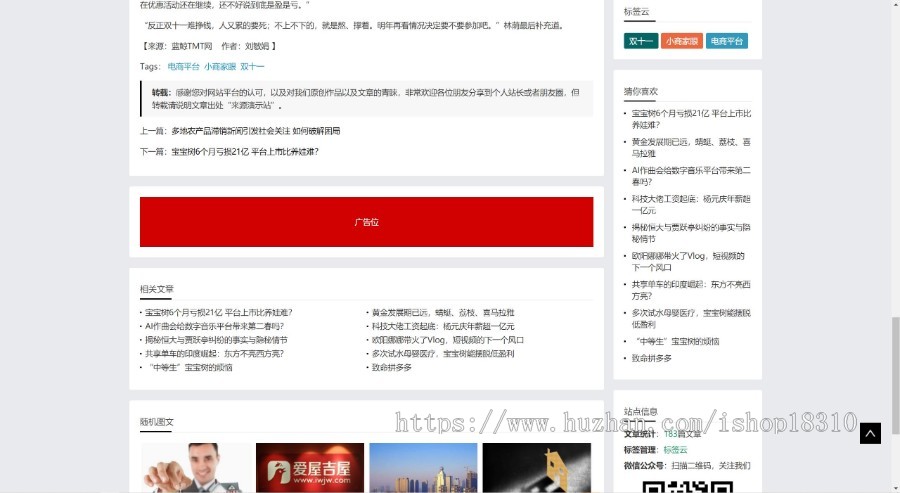
Task: Select the green 双十一 tag badge
Action: click(639, 41)
